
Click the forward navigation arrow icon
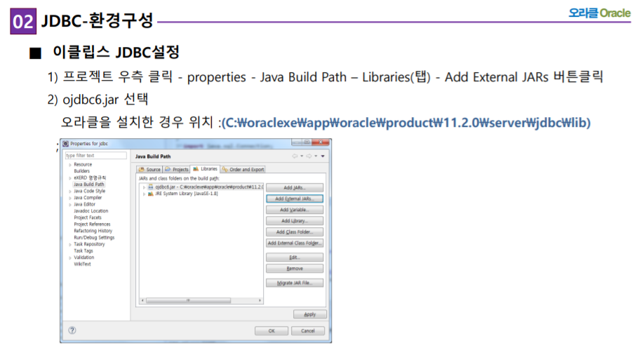pyautogui.click(x=309, y=156)
